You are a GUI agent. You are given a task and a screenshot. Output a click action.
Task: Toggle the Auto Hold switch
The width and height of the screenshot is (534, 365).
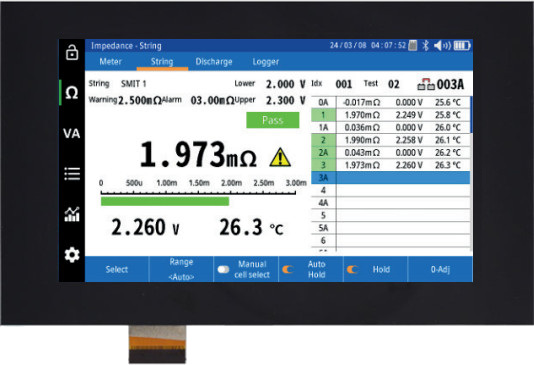tap(288, 269)
